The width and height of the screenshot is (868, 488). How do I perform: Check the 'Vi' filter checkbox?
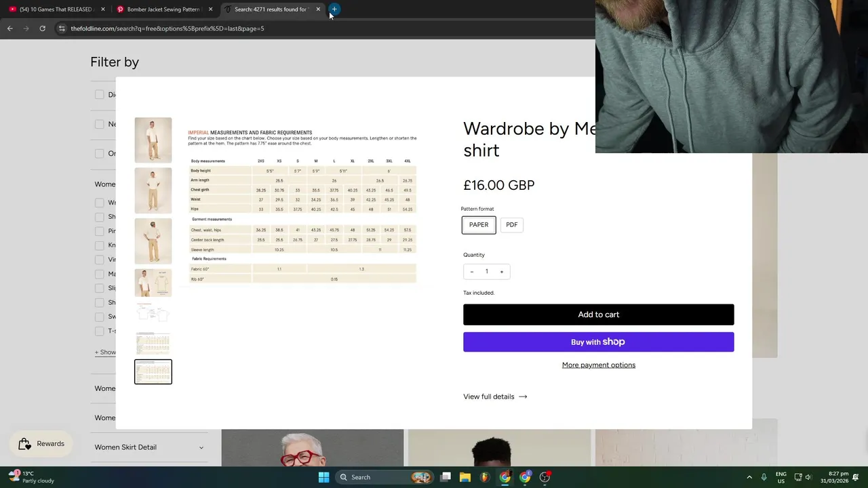coord(100,260)
